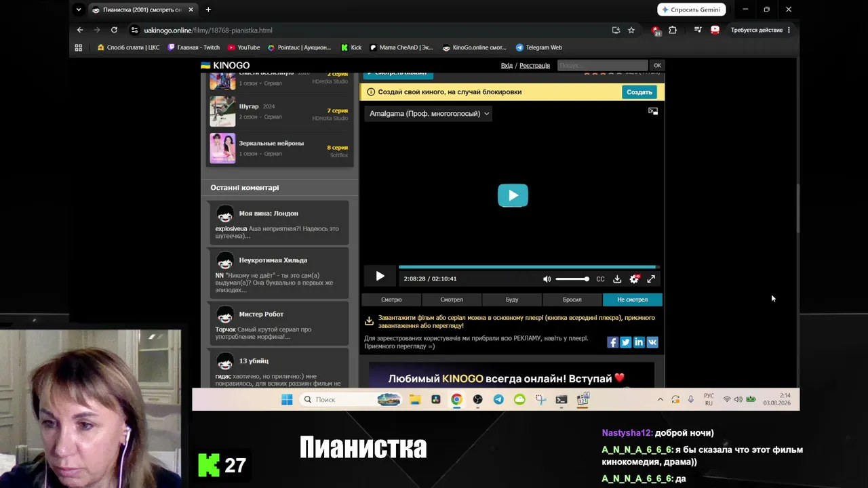Open the Chrome extensions puzzle icon
868x488 pixels.
click(x=673, y=30)
